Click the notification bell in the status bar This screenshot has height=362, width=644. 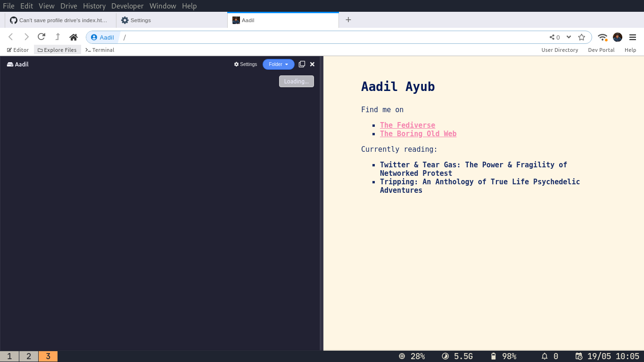[x=544, y=356]
